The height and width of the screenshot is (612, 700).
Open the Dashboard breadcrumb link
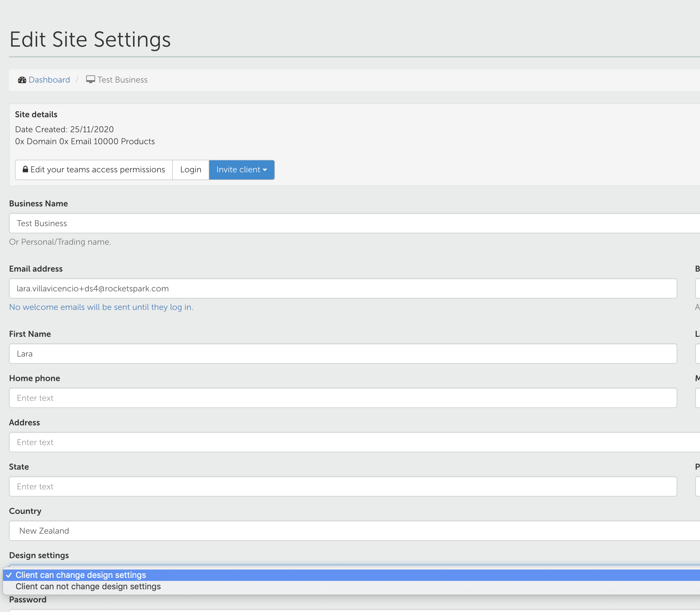(49, 80)
